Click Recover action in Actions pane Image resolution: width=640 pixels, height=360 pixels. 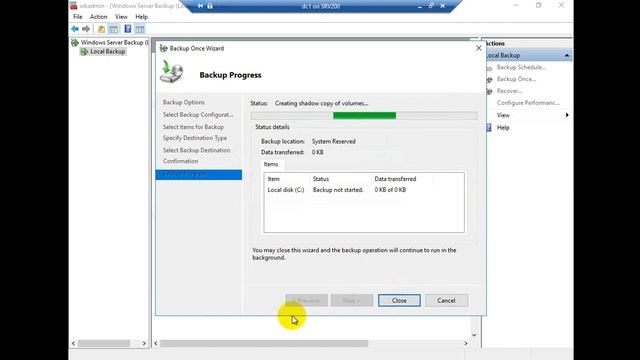(x=509, y=91)
